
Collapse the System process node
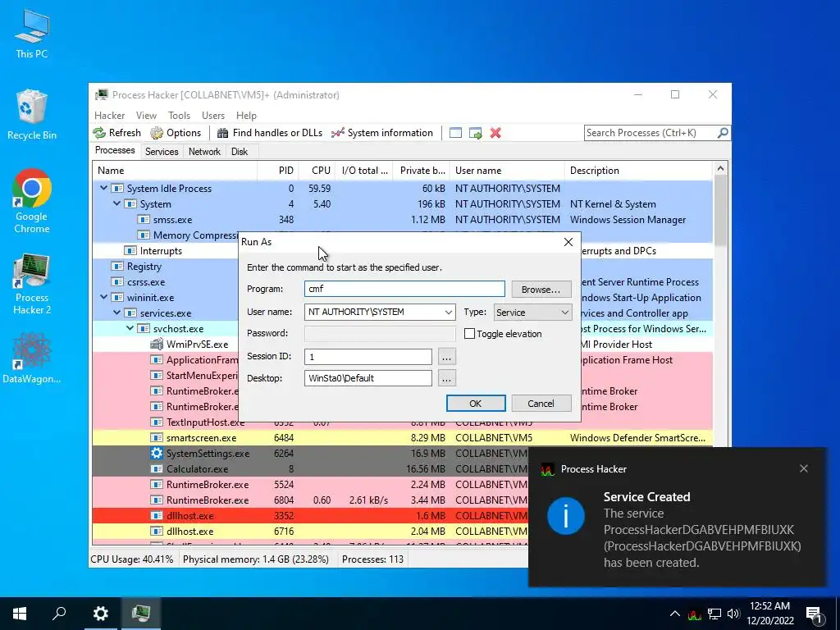click(x=116, y=203)
